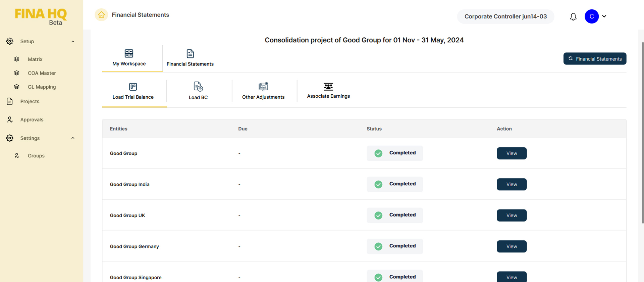
Task: Open COA Master in sidebar
Action: 42,73
